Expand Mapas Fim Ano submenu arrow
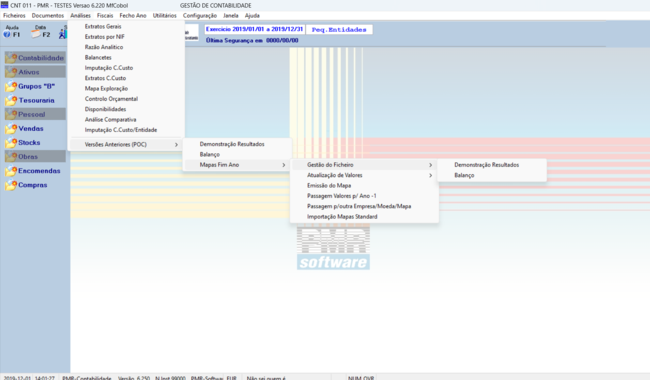The image size is (650, 380). coord(284,165)
